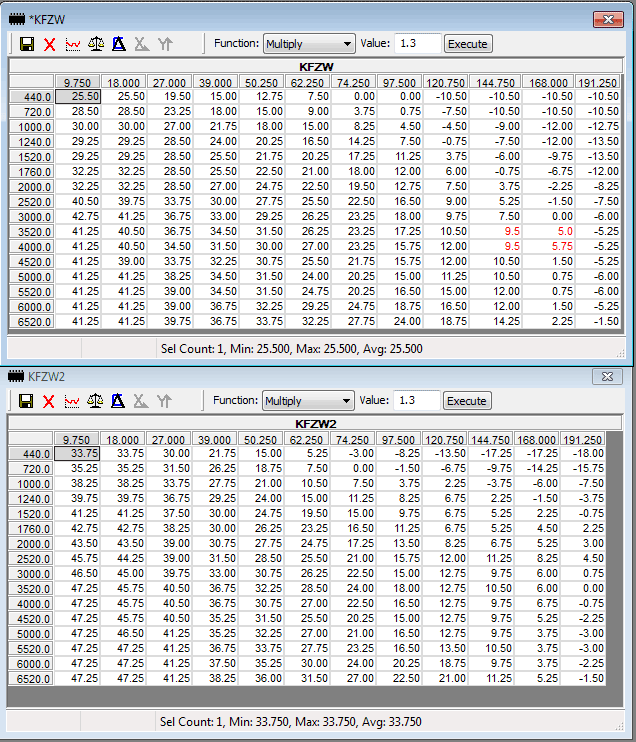Click cell 14.25 in KFZW row 6520.0

[495, 321]
